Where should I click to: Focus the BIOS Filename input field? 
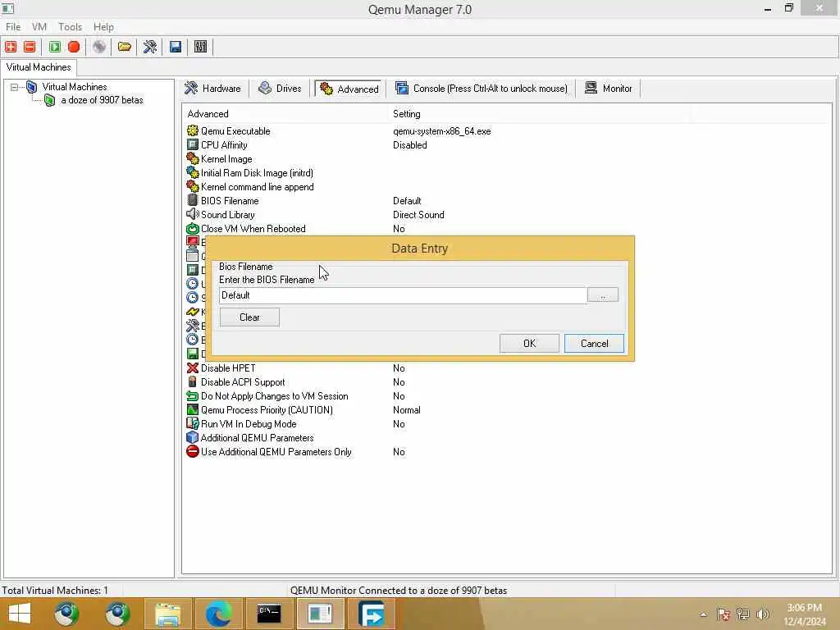pos(403,295)
